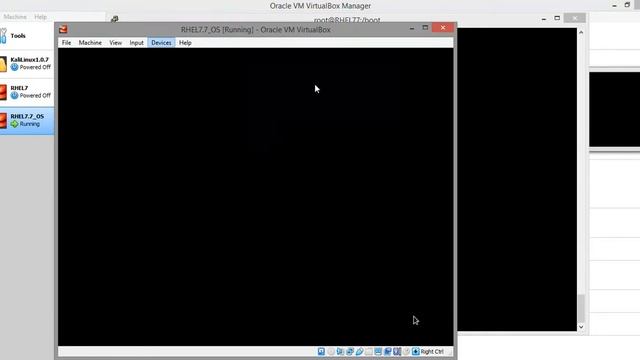Click the Tools icon in Manager sidebar

3,36
